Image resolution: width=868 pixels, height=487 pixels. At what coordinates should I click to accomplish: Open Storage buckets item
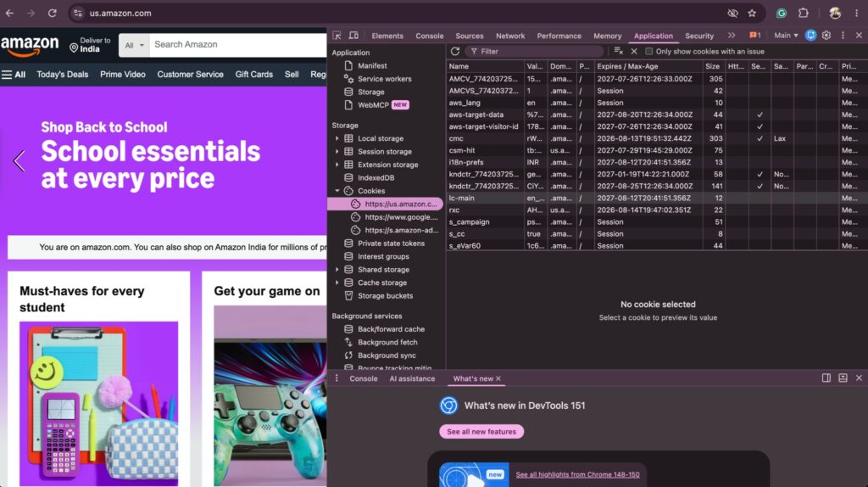pos(385,296)
